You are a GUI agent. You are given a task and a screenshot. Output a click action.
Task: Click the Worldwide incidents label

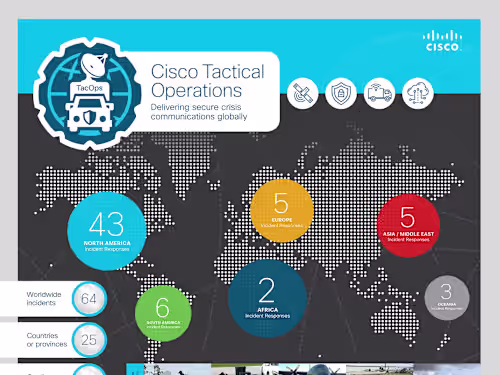(44, 299)
